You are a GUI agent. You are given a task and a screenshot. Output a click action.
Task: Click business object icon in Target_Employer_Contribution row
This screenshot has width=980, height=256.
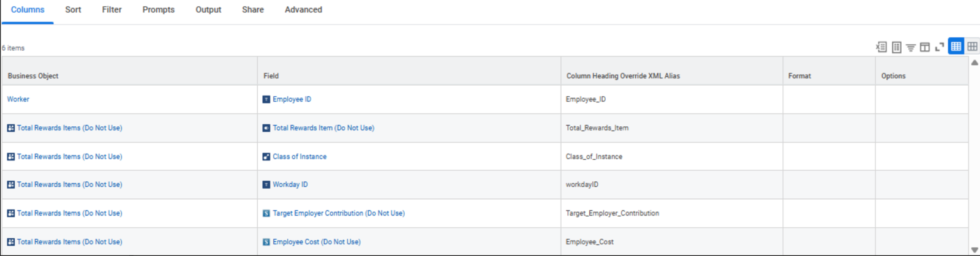coord(11,213)
